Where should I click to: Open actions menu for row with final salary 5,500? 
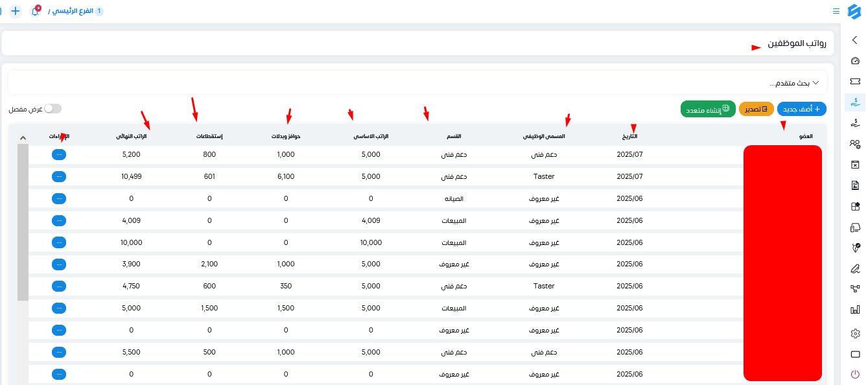tap(59, 352)
